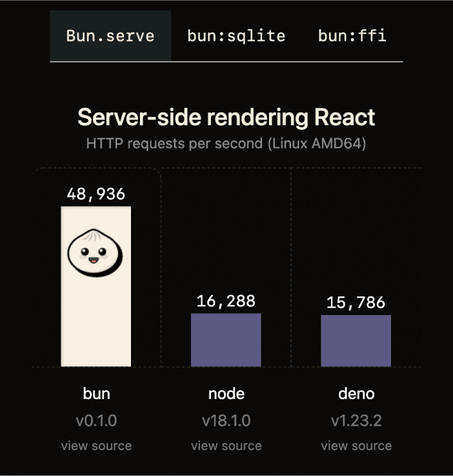Image resolution: width=453 pixels, height=476 pixels.
Task: Open view source link under node
Action: pyautogui.click(x=226, y=446)
